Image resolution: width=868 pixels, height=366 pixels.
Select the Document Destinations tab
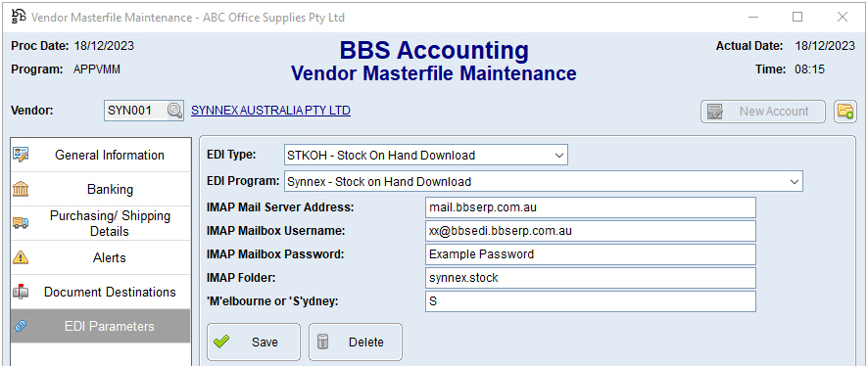(x=101, y=292)
